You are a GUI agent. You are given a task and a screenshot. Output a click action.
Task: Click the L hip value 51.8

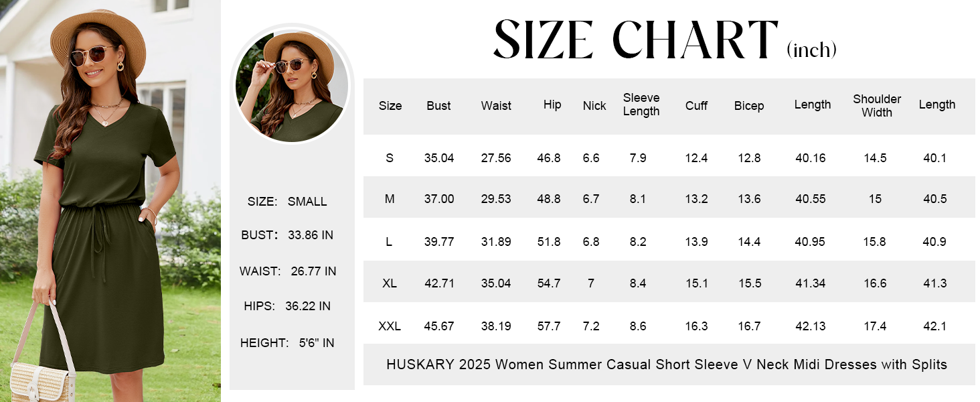549,242
